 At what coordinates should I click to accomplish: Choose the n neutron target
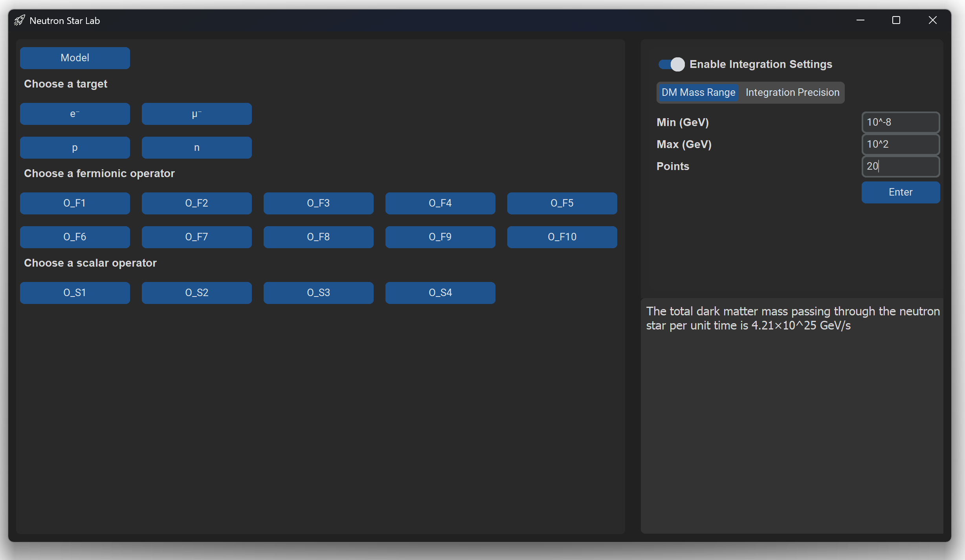[196, 148]
